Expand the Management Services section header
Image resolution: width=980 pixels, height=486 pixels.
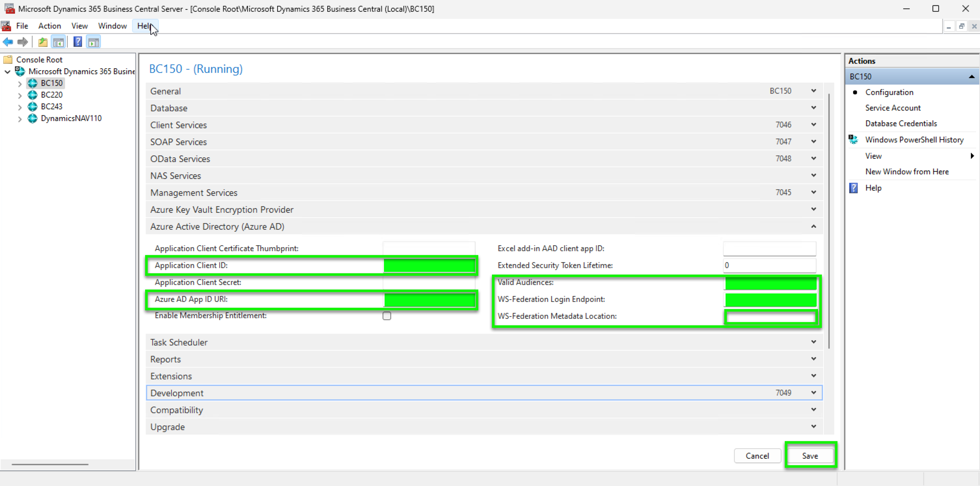point(484,193)
